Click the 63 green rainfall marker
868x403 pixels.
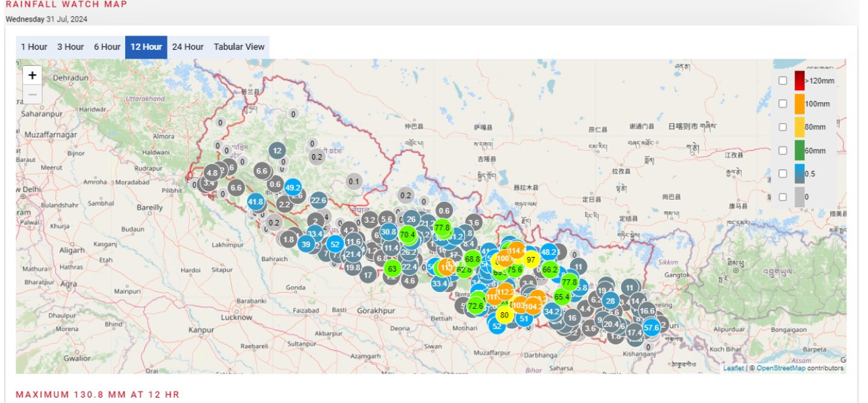[x=392, y=268]
